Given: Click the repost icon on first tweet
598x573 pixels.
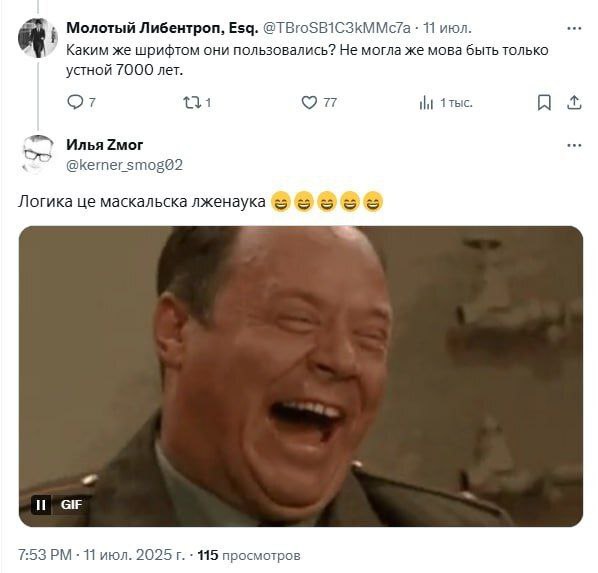Looking at the screenshot, I should (x=190, y=102).
